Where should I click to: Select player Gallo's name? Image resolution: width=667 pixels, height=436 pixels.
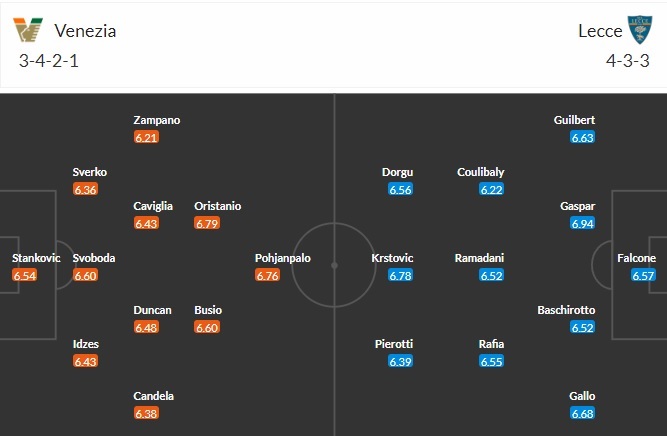(580, 396)
